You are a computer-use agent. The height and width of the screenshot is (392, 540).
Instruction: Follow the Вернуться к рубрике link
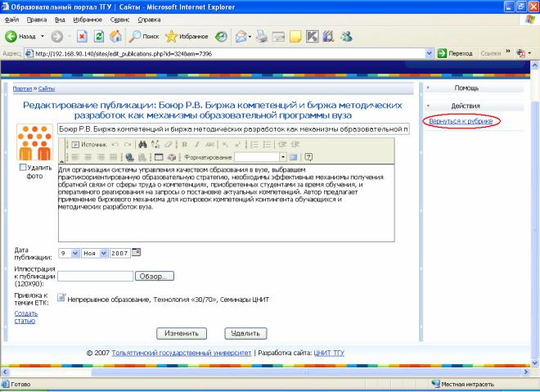[461, 121]
